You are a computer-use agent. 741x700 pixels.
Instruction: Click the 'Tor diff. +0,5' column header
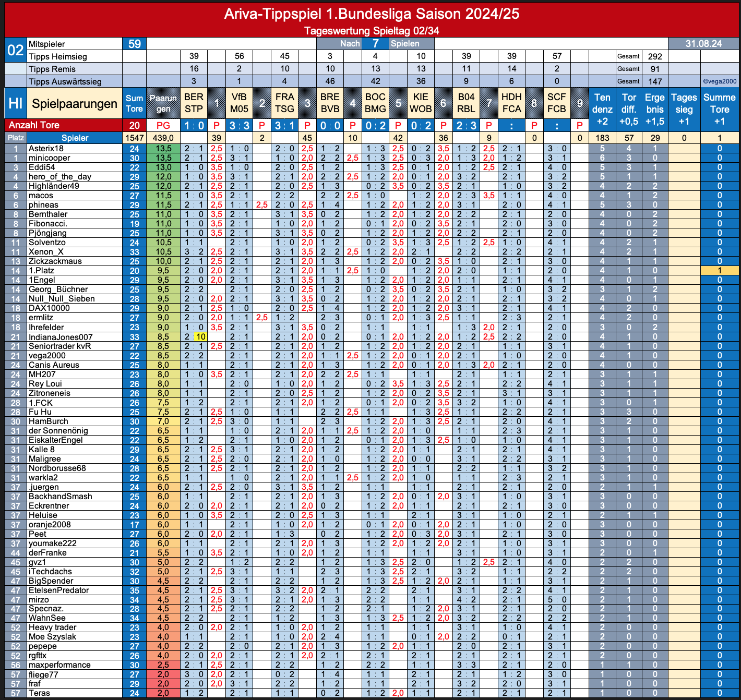(x=629, y=109)
